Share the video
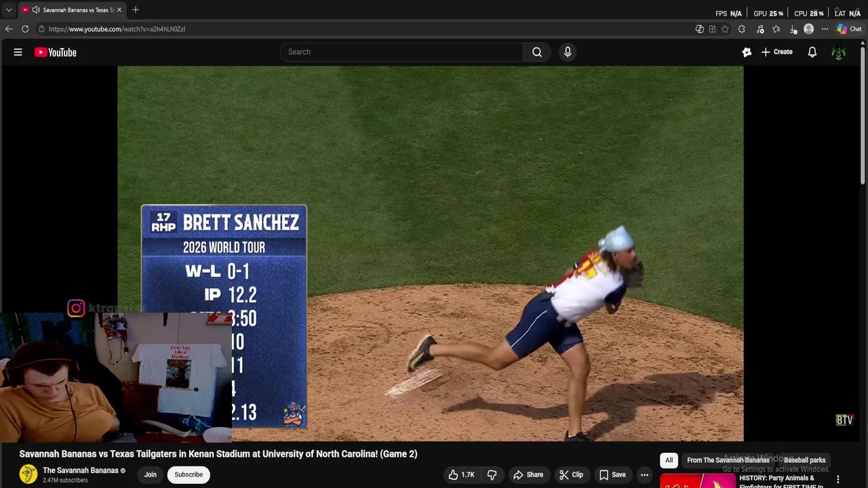 click(528, 475)
